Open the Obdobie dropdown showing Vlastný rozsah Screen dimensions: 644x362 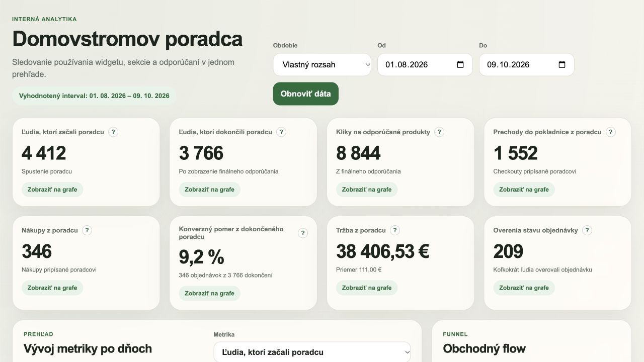(x=322, y=64)
